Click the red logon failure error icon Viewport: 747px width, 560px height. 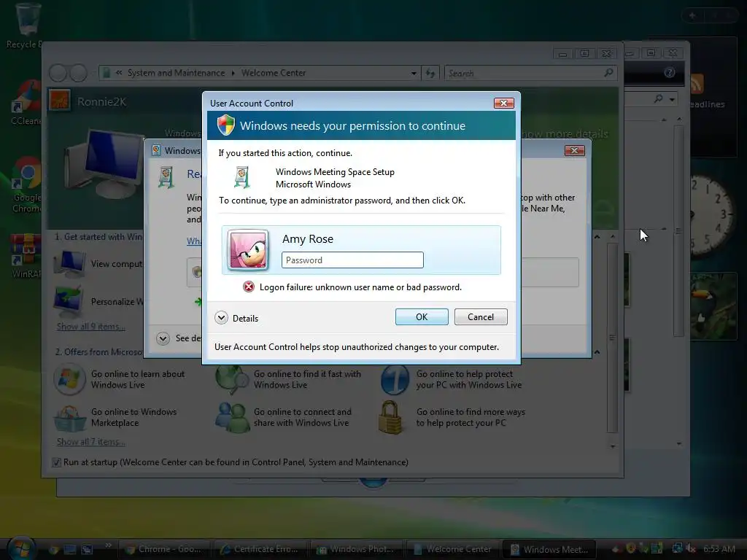click(249, 287)
